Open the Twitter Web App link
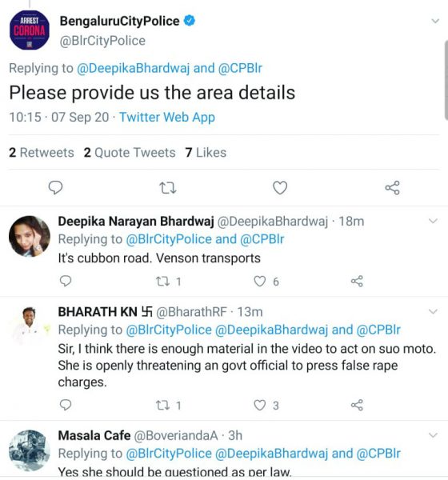The width and height of the screenshot is (448, 480). pyautogui.click(x=167, y=118)
